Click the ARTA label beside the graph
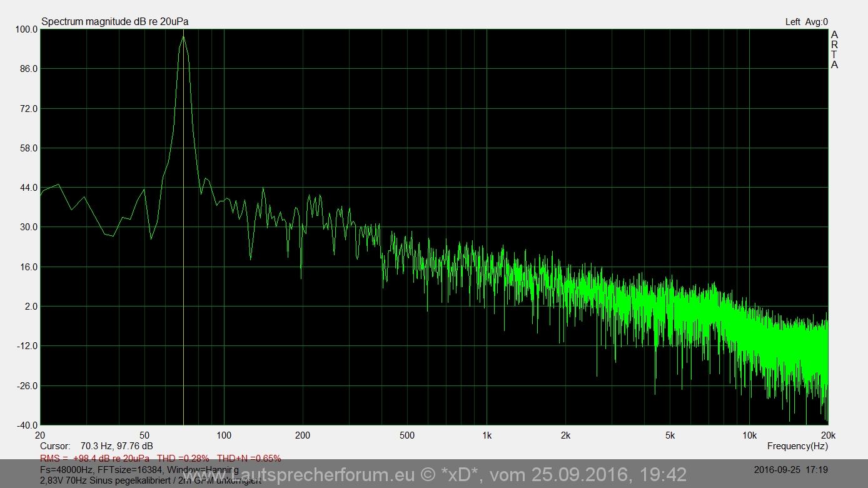The width and height of the screenshot is (868, 488). [x=834, y=50]
